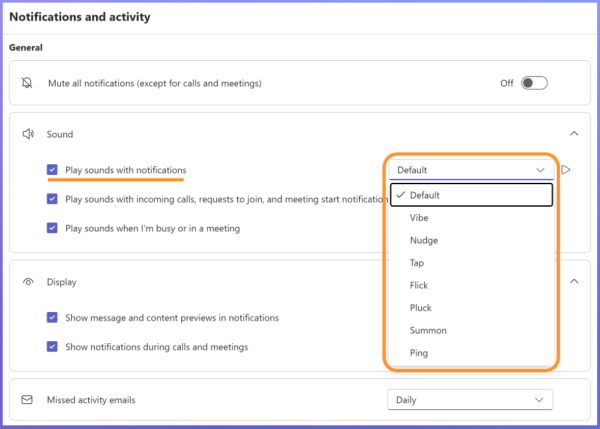Play the selected notification sound preview
Image resolution: width=600 pixels, height=429 pixels.
(x=566, y=170)
